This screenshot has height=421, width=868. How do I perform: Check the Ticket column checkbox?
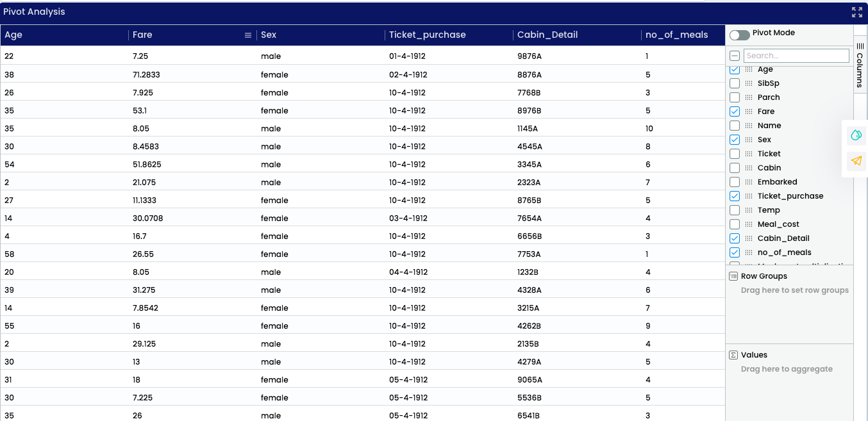pos(735,154)
